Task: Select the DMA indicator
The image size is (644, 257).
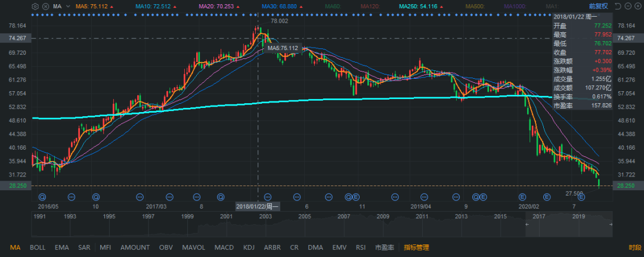Action: pyautogui.click(x=315, y=247)
